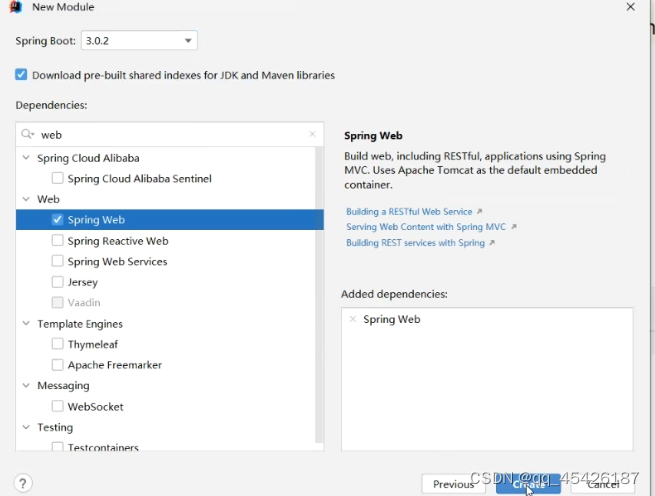Collapse the Web dependency group

click(26, 199)
